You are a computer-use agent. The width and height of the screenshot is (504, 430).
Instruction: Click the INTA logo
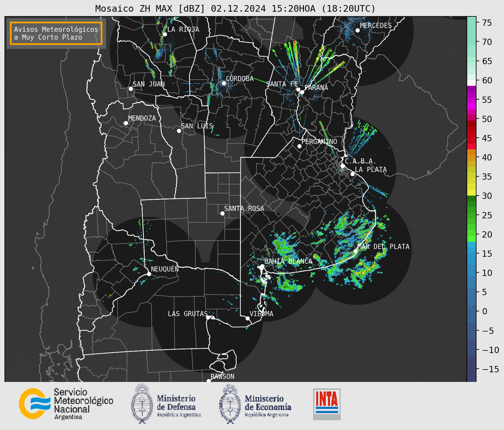[327, 404]
